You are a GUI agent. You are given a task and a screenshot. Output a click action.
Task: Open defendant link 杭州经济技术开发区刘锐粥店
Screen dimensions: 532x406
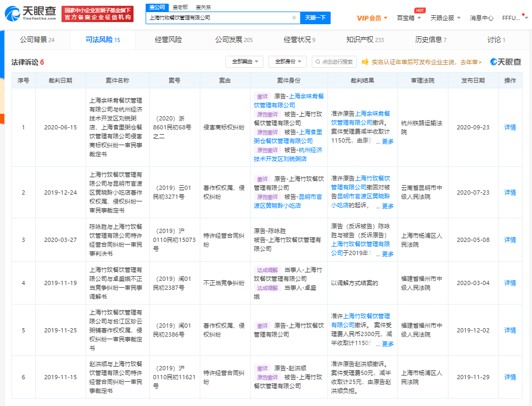[288, 155]
